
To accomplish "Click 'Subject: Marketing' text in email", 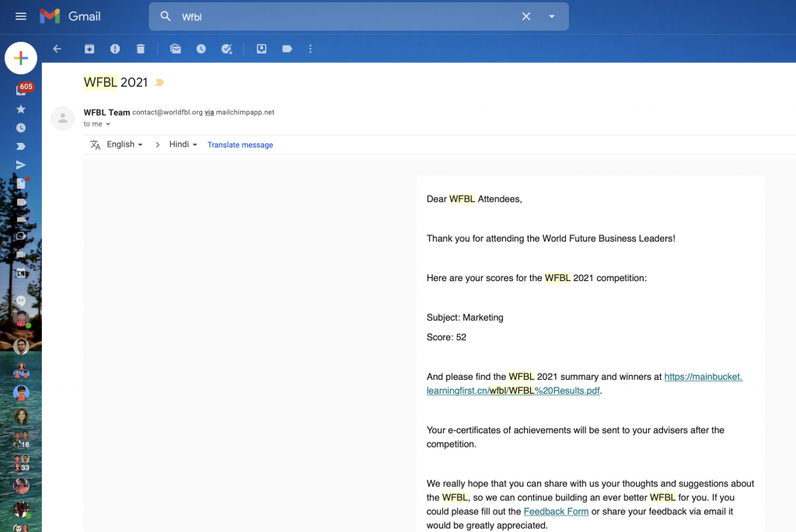I will tap(465, 318).
